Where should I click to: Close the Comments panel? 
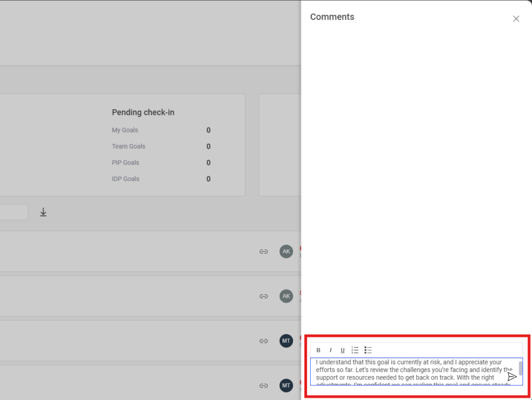[516, 19]
